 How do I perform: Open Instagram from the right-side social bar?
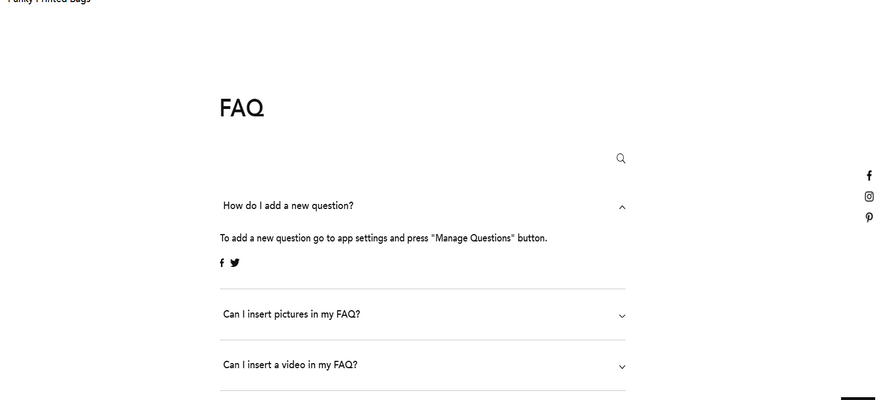click(869, 197)
